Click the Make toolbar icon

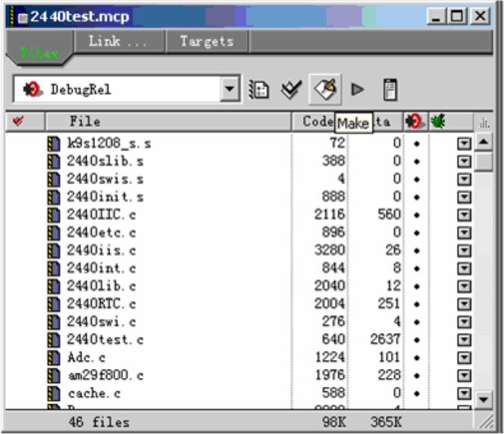click(x=325, y=89)
